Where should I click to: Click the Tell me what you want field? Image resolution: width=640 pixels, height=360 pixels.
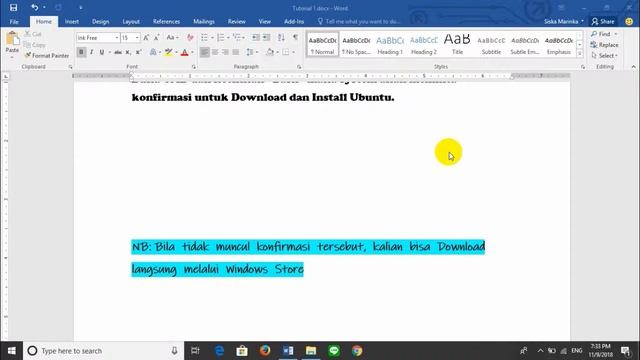359,21
